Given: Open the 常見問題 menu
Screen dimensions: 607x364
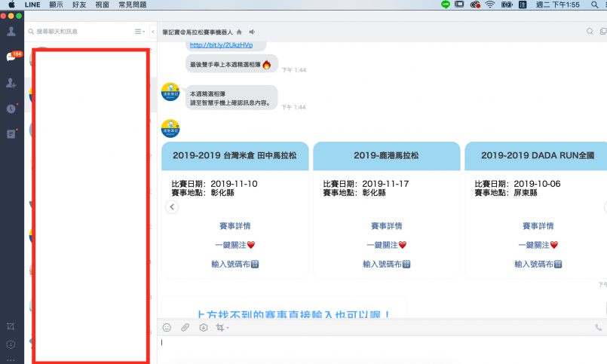Looking at the screenshot, I should coord(133,5).
